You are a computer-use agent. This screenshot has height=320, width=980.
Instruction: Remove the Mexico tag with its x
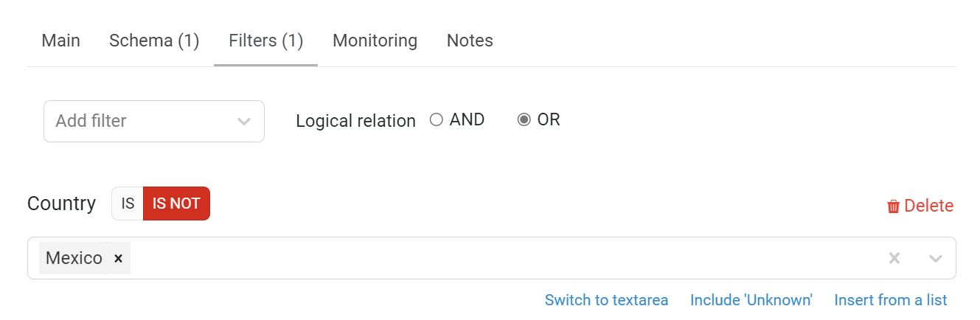point(118,258)
